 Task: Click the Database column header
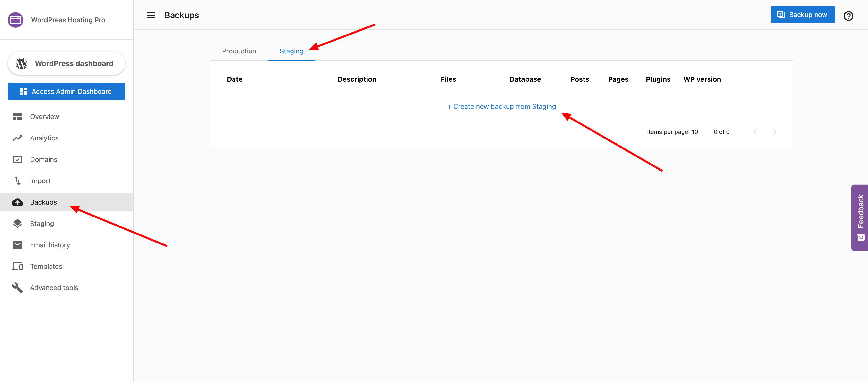coord(525,79)
